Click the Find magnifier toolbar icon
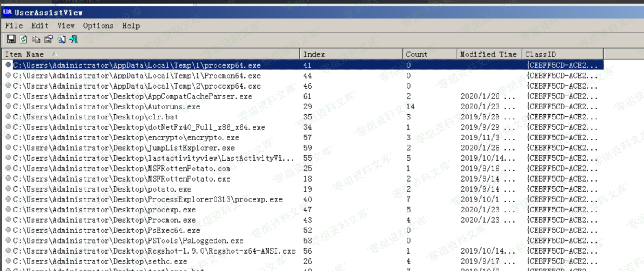 (61, 39)
